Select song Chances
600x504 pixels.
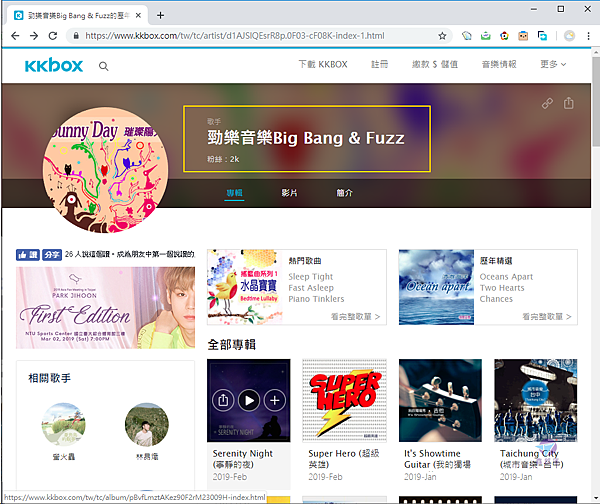tap(496, 298)
